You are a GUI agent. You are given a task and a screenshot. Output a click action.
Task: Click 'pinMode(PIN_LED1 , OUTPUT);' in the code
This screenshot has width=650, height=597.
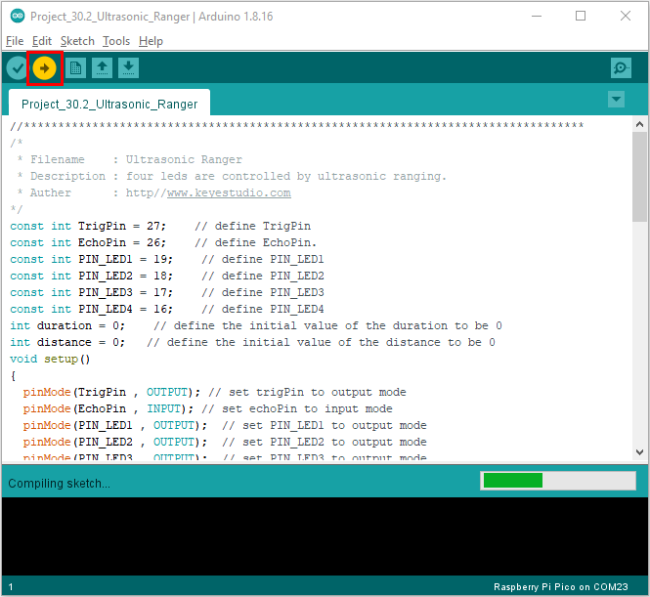click(115, 425)
